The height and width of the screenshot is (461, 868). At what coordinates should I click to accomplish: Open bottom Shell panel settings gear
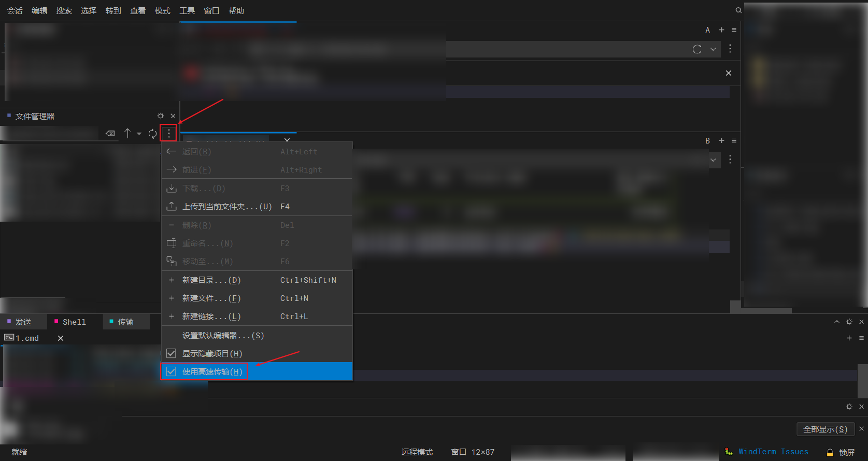[849, 322]
